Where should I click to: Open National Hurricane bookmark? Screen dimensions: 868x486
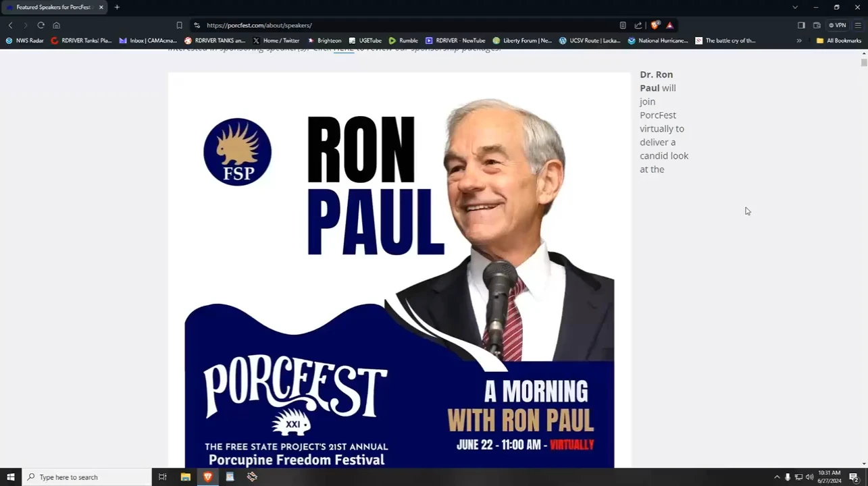coord(657,40)
